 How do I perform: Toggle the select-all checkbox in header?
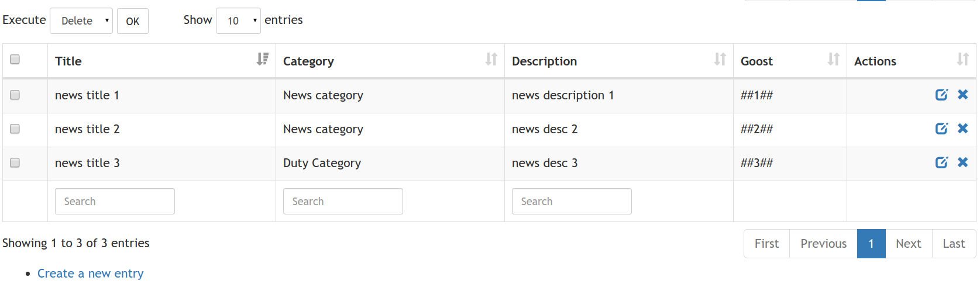(x=15, y=59)
